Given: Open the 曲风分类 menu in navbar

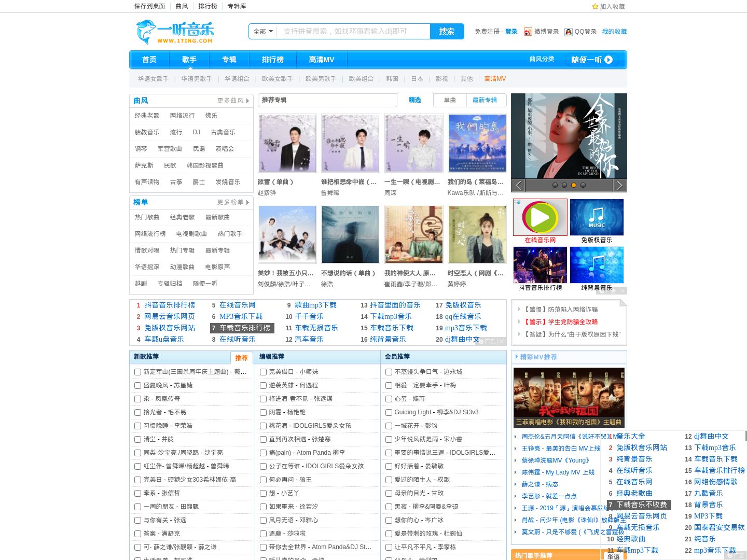Looking at the screenshot, I should pyautogui.click(x=542, y=59).
